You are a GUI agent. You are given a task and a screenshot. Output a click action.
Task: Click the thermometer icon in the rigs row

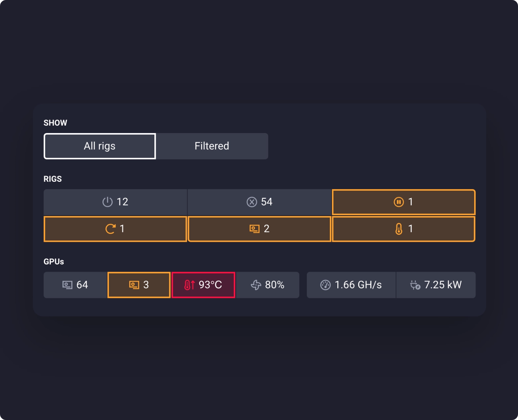coord(399,229)
